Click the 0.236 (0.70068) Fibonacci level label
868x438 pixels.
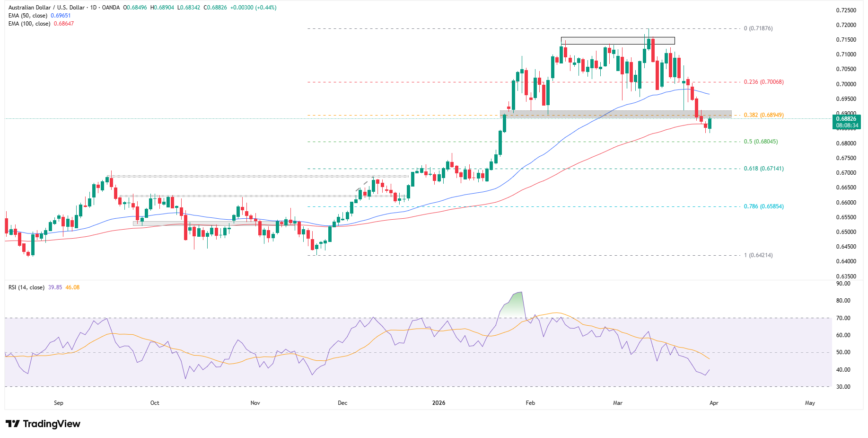763,82
